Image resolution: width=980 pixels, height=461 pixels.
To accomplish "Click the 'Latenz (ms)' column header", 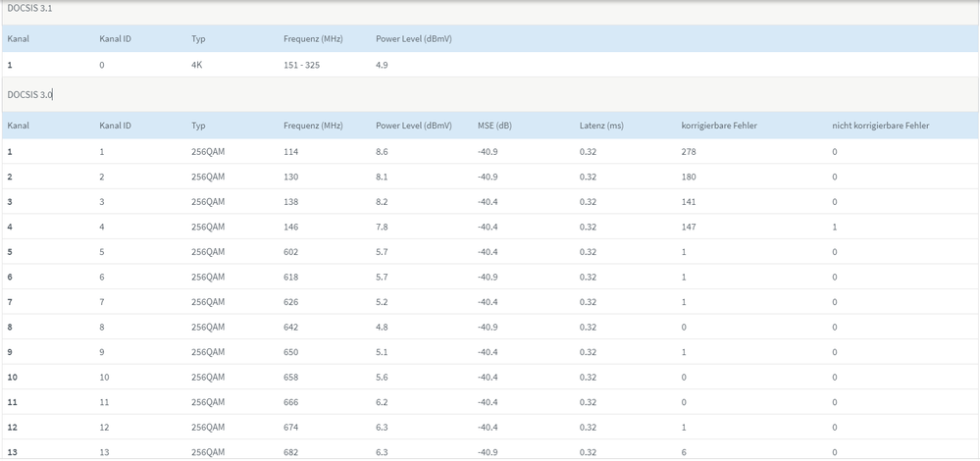I will (x=601, y=126).
